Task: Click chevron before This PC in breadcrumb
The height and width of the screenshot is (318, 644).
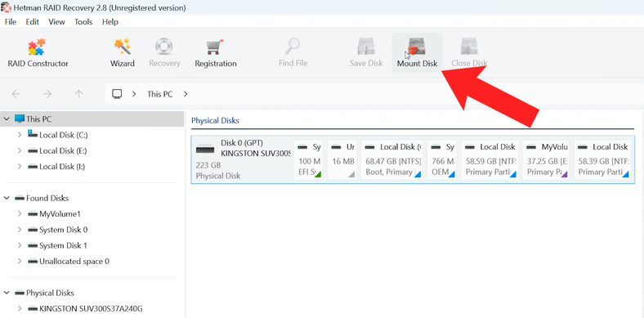Action: pyautogui.click(x=134, y=94)
